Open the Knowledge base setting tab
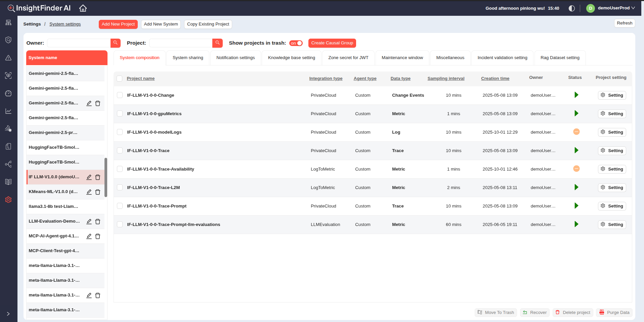644x322 pixels. pos(291,58)
